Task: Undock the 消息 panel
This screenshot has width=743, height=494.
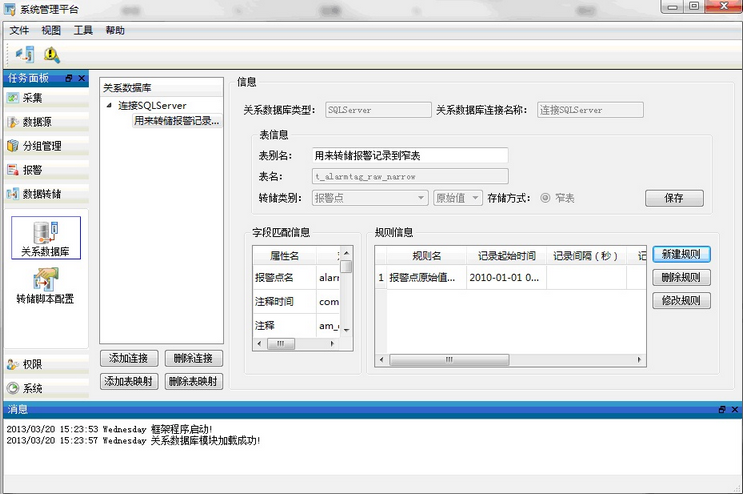Action: click(x=722, y=409)
